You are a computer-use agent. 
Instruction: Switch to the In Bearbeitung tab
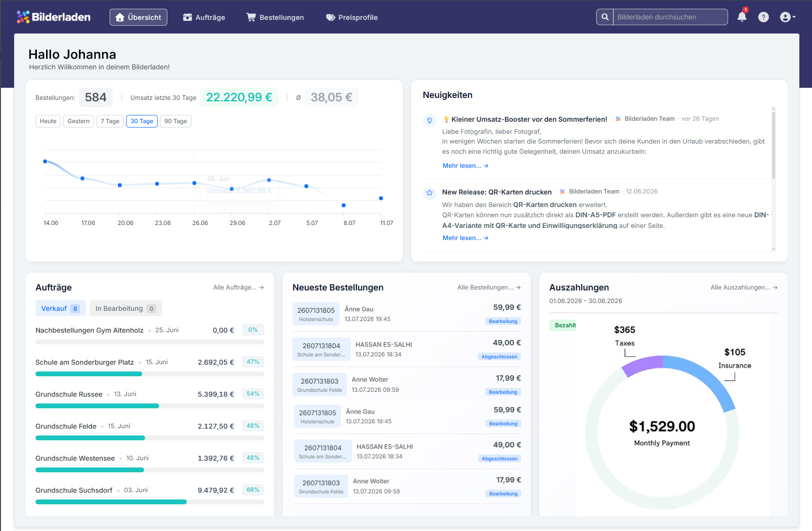tap(126, 308)
